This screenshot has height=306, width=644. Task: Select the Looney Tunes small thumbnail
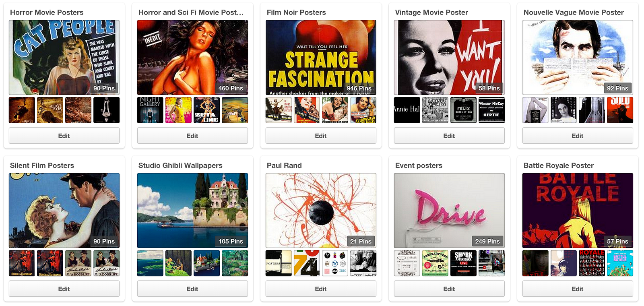[435, 110]
